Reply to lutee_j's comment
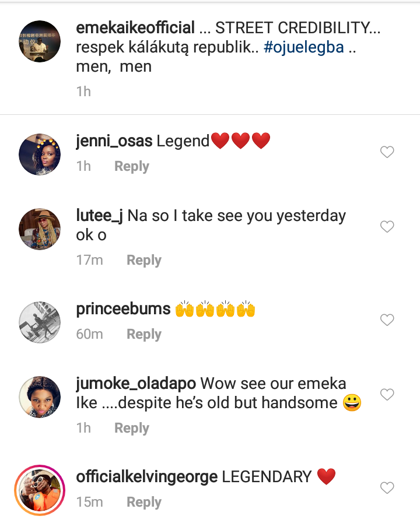Viewport: 420px width, 530px height. (144, 260)
